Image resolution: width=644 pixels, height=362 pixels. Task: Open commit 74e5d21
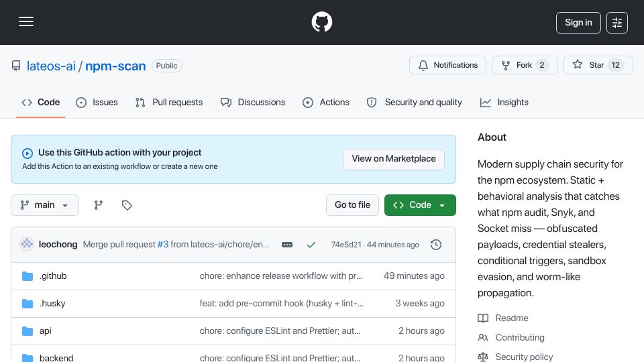[x=346, y=245]
